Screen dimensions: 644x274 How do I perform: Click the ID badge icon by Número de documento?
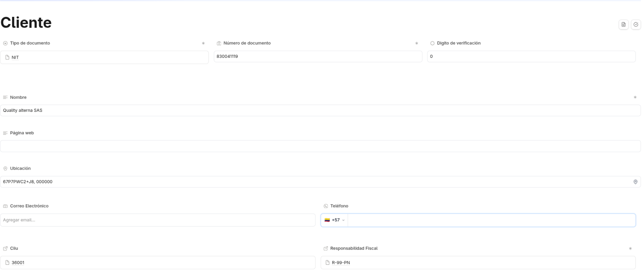[x=219, y=43]
